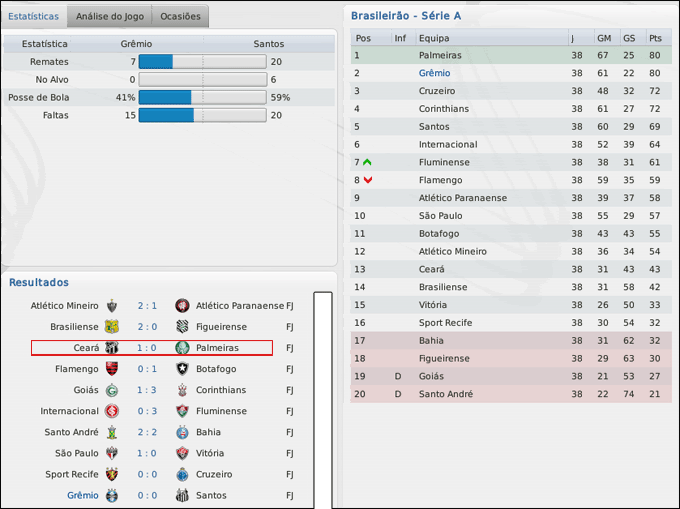Click the Grêmio link in the results list
680x509 pixels.
pyautogui.click(x=83, y=495)
